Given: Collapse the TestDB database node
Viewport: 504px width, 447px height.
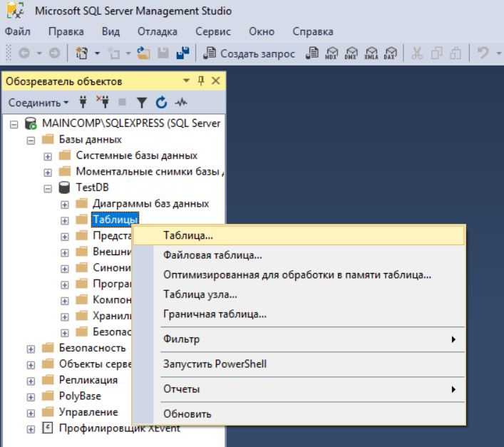Looking at the screenshot, I should (48, 187).
